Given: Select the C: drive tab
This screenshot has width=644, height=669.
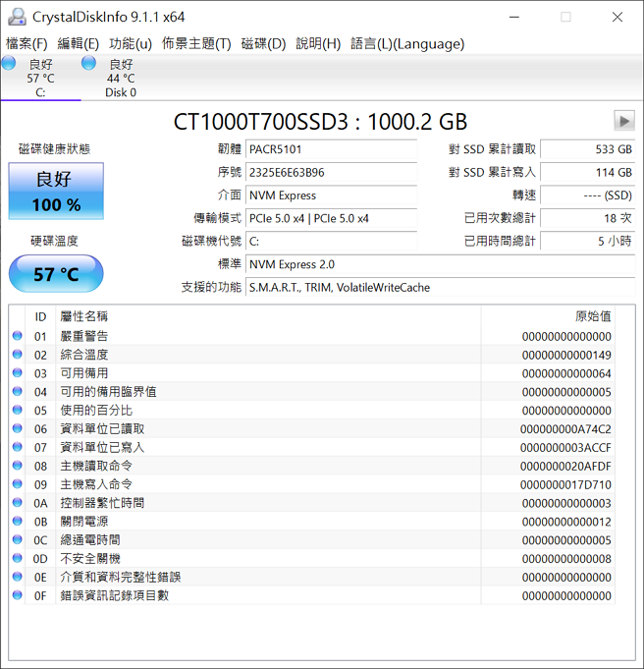Looking at the screenshot, I should (40, 79).
